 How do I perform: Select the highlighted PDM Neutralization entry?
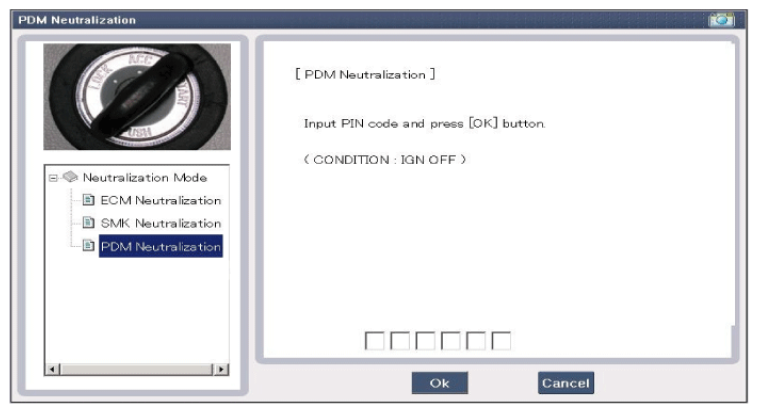pos(160,246)
